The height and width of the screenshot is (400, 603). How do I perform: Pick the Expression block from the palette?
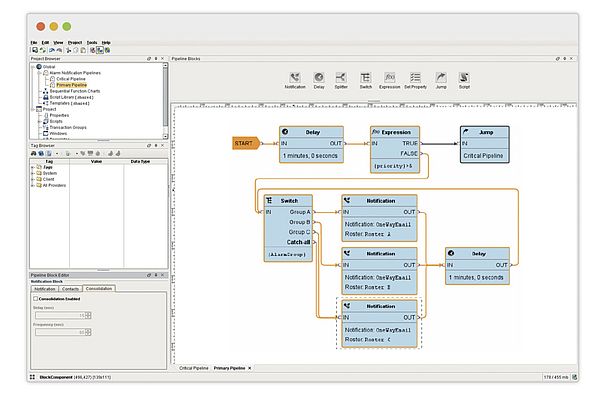[x=390, y=81]
